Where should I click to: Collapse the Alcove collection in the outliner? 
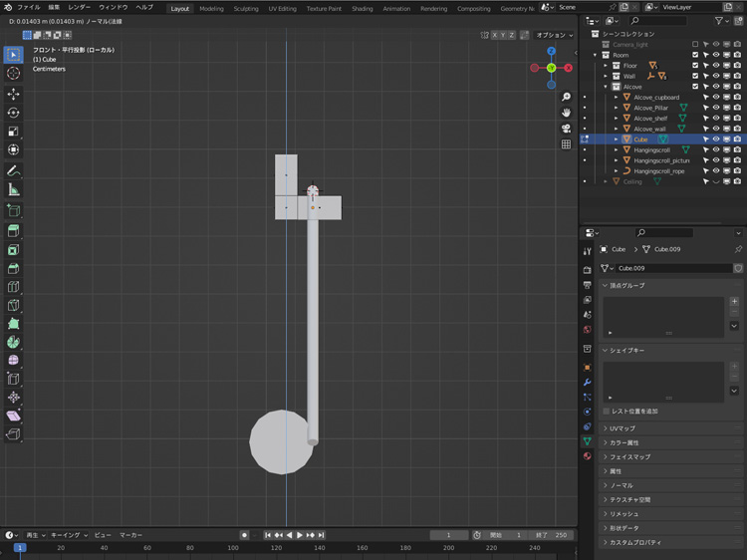pos(608,87)
